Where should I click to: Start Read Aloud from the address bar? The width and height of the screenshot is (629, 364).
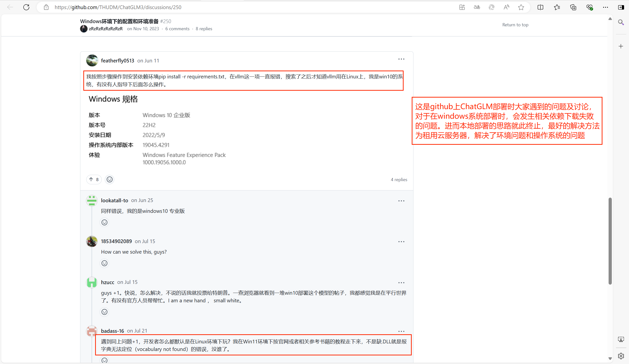click(x=506, y=7)
